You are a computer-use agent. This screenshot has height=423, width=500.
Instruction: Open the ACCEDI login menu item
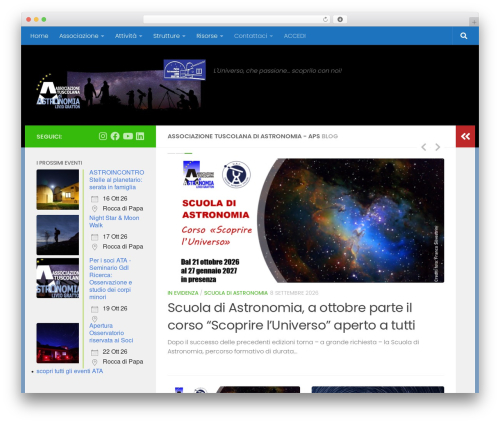pyautogui.click(x=295, y=36)
